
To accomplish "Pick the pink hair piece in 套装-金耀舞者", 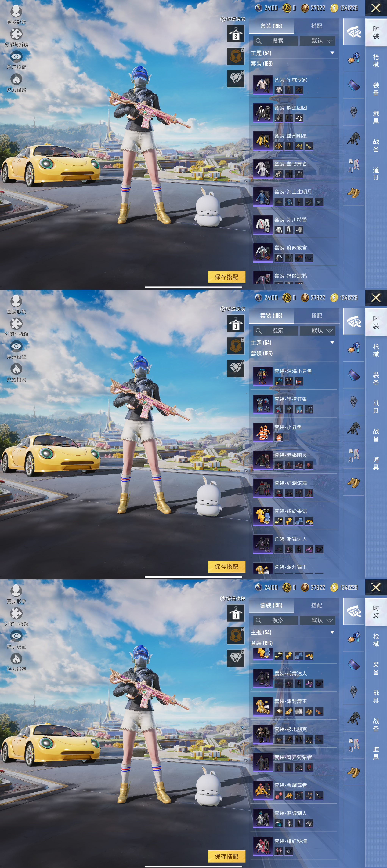I will pos(279,795).
